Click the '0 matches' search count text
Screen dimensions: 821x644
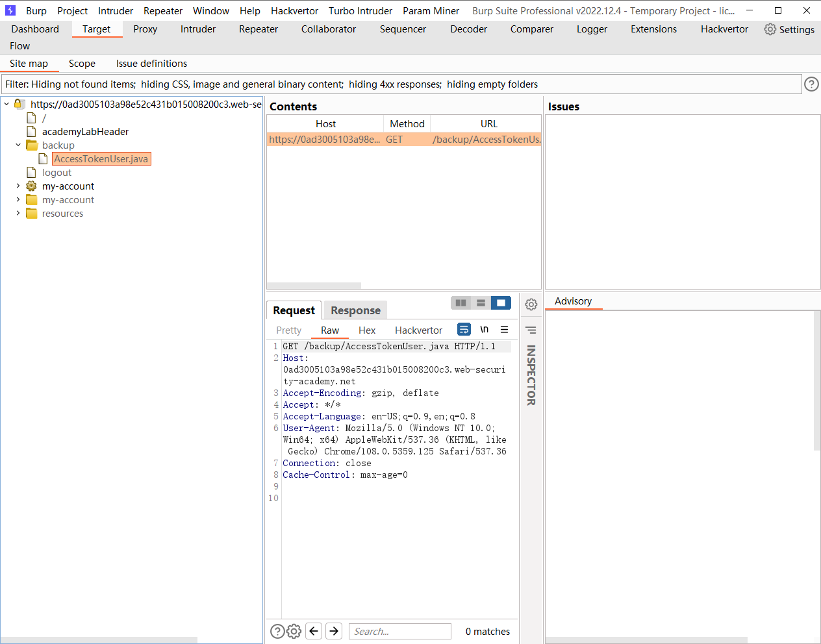[x=488, y=632]
